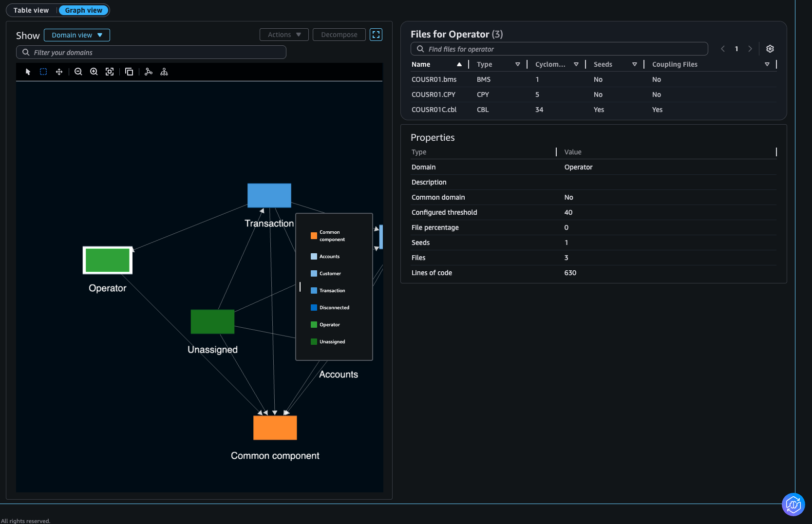Switch to Table view

pos(31,10)
